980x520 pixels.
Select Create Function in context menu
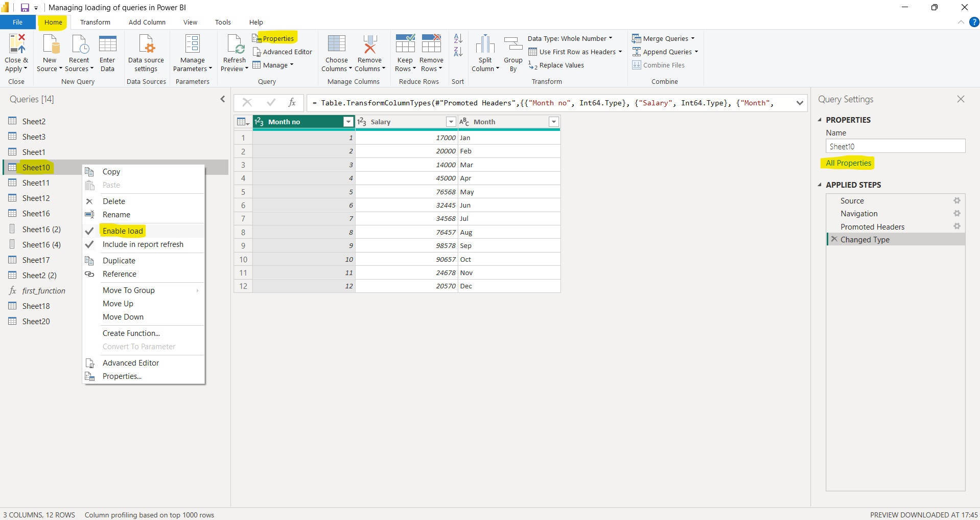click(131, 333)
